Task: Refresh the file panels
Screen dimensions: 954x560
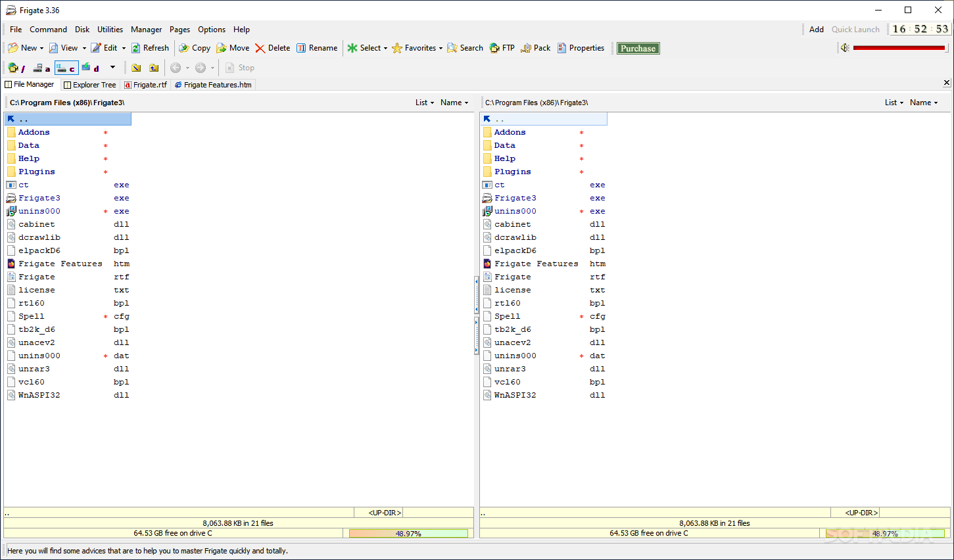Action: coord(150,48)
